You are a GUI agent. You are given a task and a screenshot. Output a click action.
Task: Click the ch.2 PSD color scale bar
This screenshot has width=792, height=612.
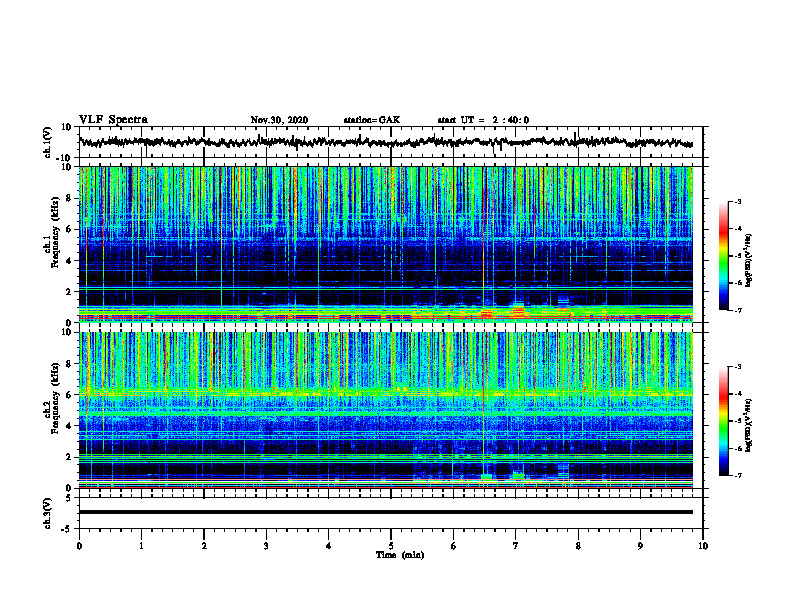(723, 421)
